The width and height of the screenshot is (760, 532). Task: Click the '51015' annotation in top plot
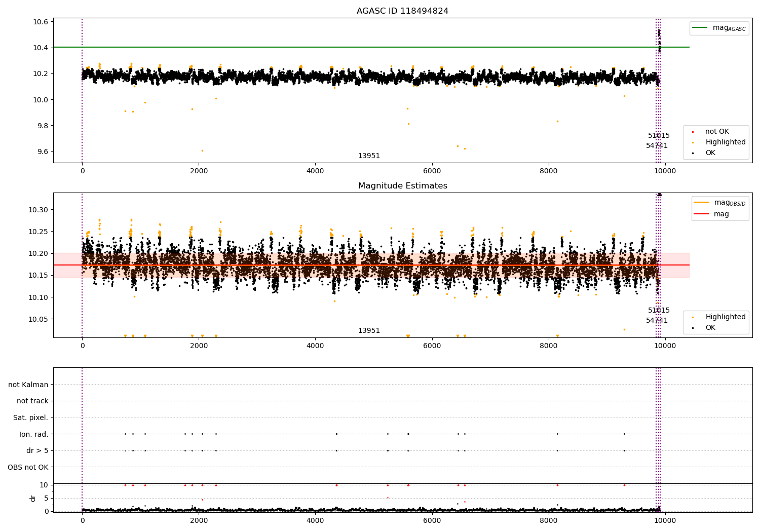coord(659,136)
